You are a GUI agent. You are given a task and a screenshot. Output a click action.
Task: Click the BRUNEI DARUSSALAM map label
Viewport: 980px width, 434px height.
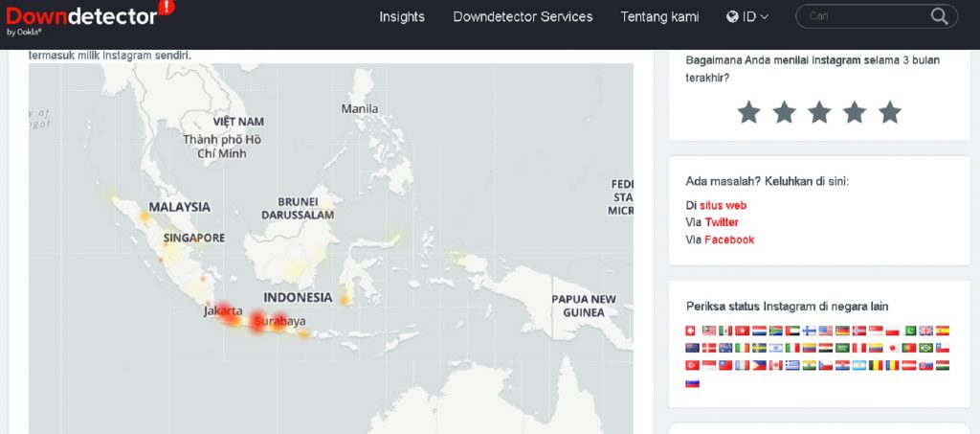(x=298, y=208)
